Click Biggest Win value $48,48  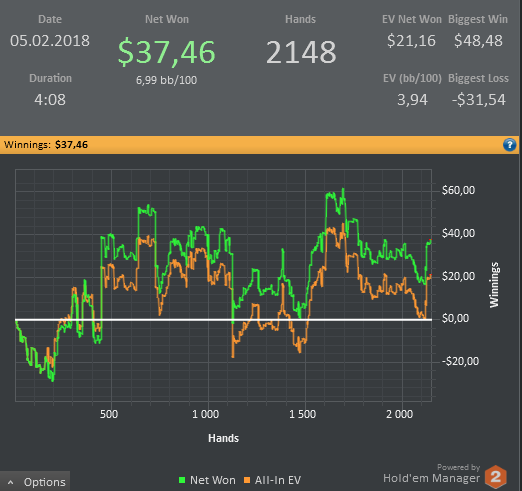pos(478,41)
